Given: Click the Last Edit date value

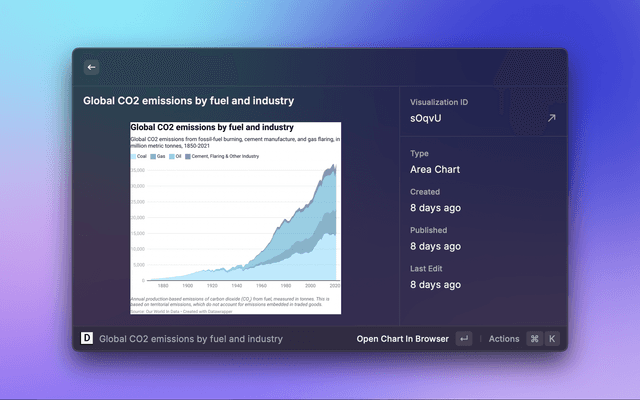Looking at the screenshot, I should [436, 284].
